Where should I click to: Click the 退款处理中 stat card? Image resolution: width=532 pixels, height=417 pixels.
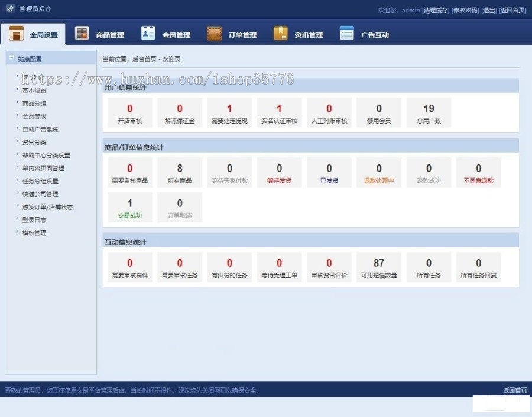click(379, 173)
